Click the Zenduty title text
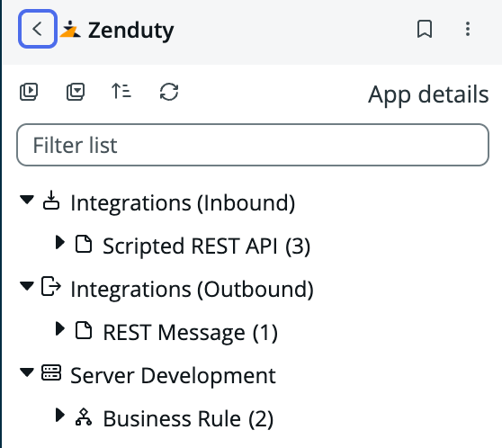Screen dimensions: 502x448 130,31
